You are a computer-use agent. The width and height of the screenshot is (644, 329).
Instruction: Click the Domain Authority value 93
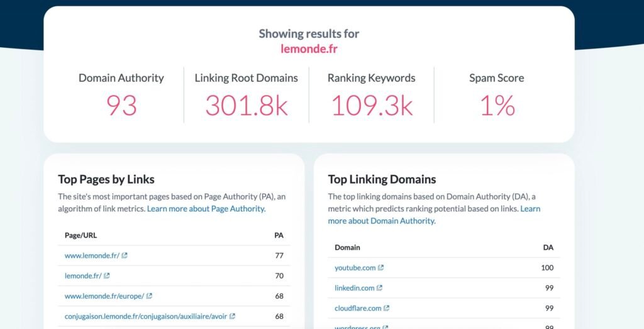click(121, 105)
